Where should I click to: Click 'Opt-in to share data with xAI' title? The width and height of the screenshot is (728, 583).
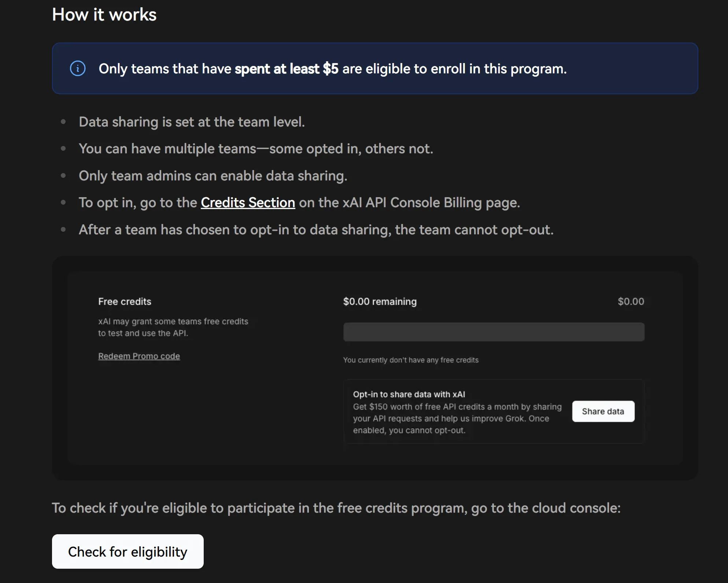click(x=409, y=394)
